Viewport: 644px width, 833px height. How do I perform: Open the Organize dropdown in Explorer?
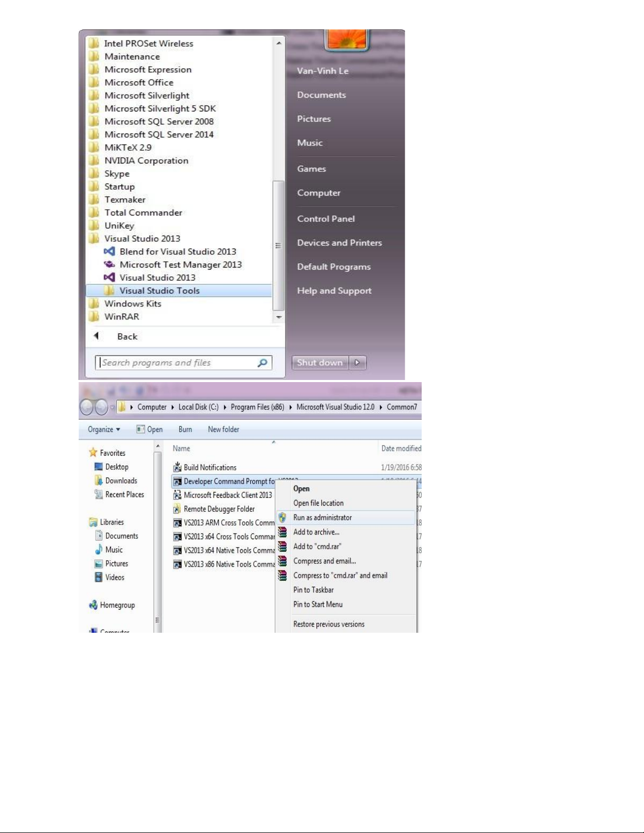(x=104, y=429)
